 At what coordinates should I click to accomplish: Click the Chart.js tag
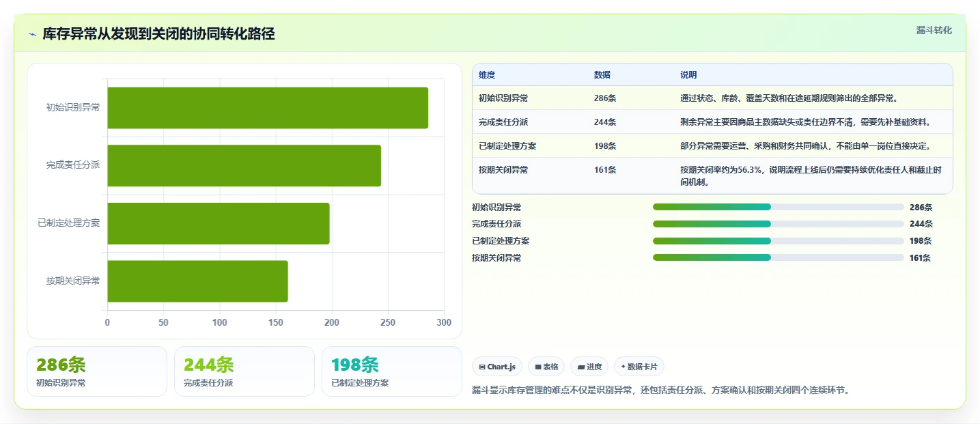pyautogui.click(x=497, y=367)
